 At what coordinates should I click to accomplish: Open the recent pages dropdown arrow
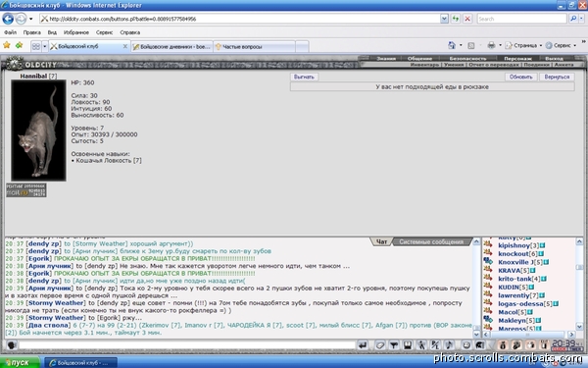[31, 19]
